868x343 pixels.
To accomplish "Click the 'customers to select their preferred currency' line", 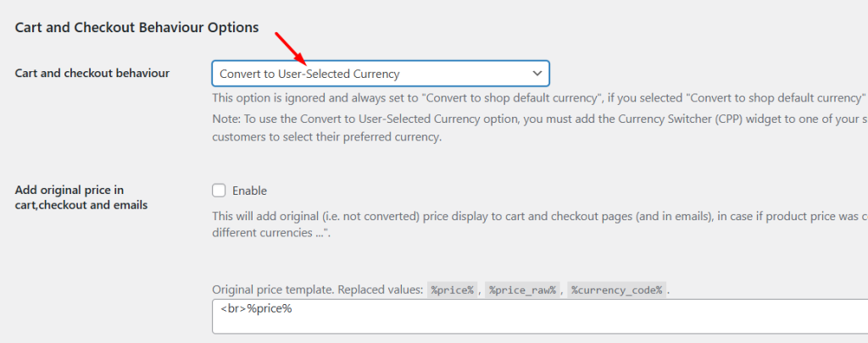I will [x=327, y=137].
